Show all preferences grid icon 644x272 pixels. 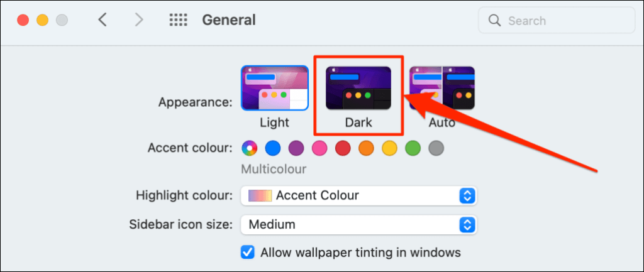pos(179,20)
